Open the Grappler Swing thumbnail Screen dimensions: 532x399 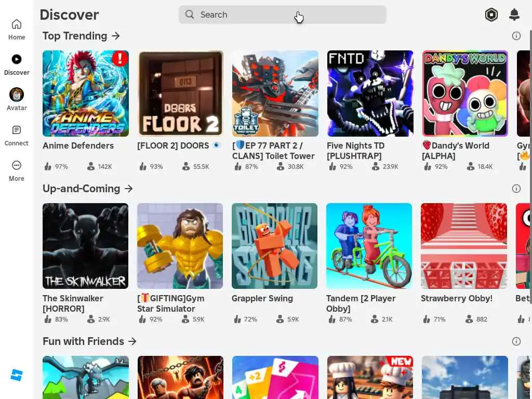coord(274,246)
